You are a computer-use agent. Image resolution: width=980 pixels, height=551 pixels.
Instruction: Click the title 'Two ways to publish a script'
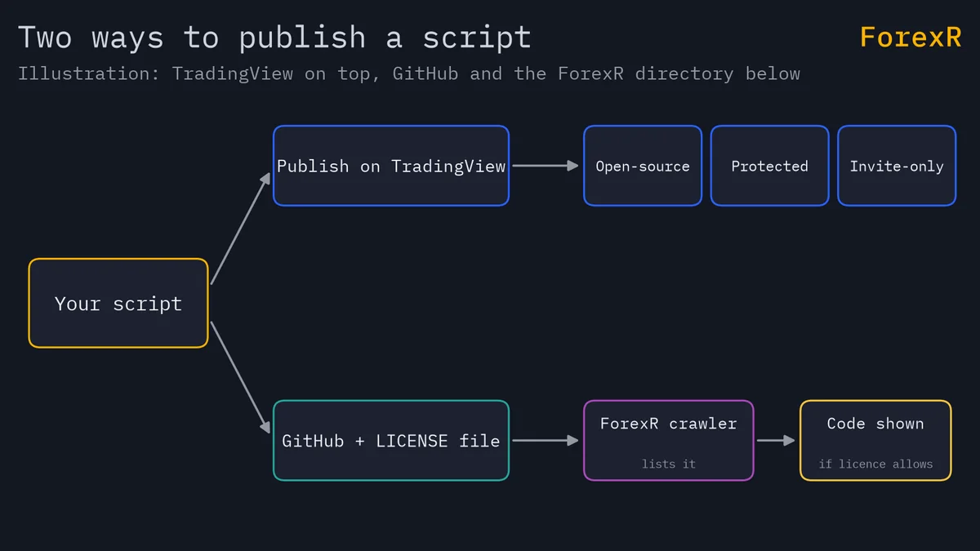[x=274, y=38]
